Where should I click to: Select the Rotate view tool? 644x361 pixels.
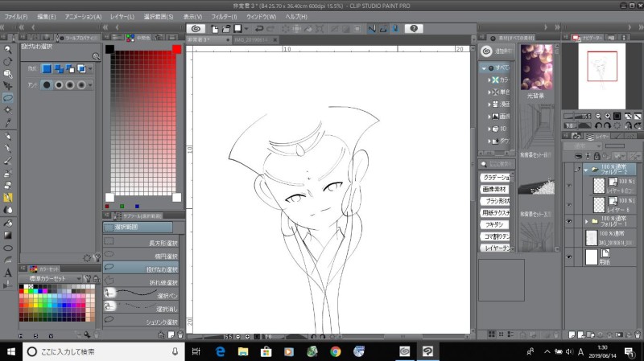pyautogui.click(x=7, y=62)
